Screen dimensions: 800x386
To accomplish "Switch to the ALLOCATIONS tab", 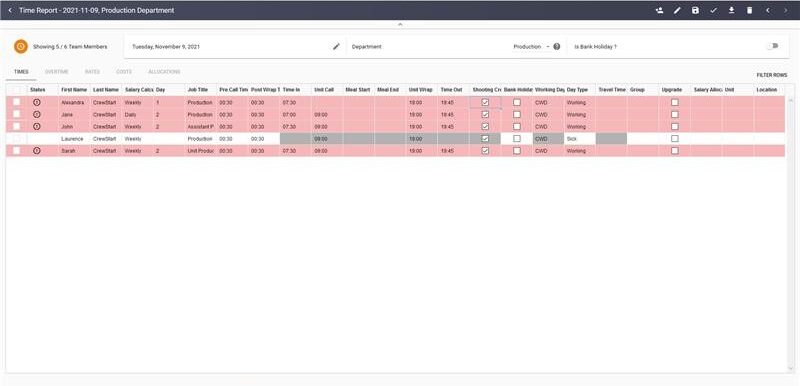I will pos(164,72).
